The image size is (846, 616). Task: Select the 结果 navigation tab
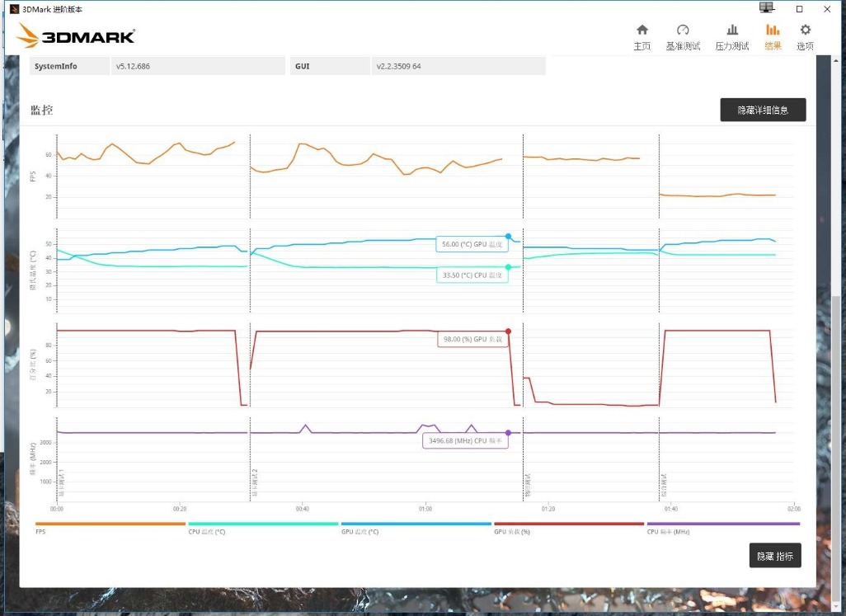(773, 37)
